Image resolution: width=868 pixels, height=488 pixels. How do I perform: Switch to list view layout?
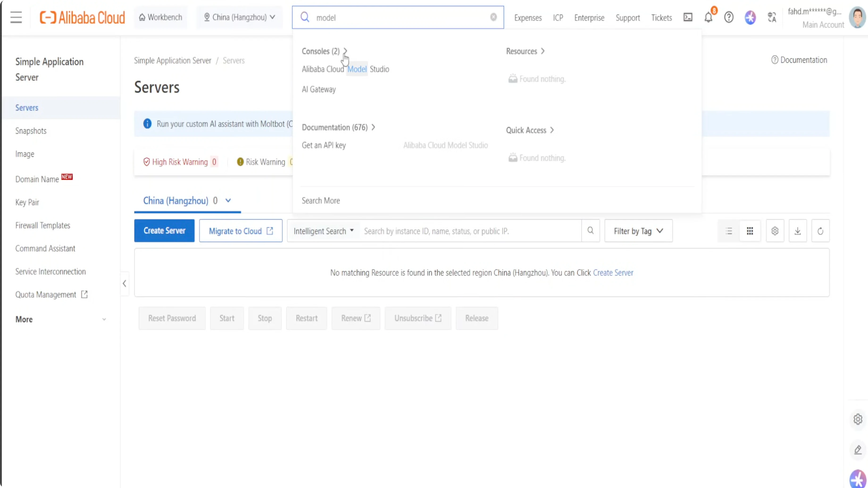(729, 231)
